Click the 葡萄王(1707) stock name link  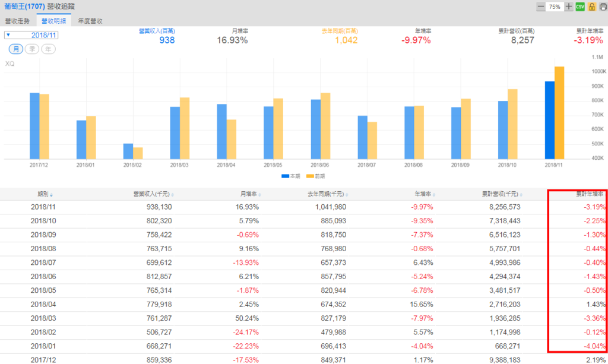pyautogui.click(x=24, y=6)
